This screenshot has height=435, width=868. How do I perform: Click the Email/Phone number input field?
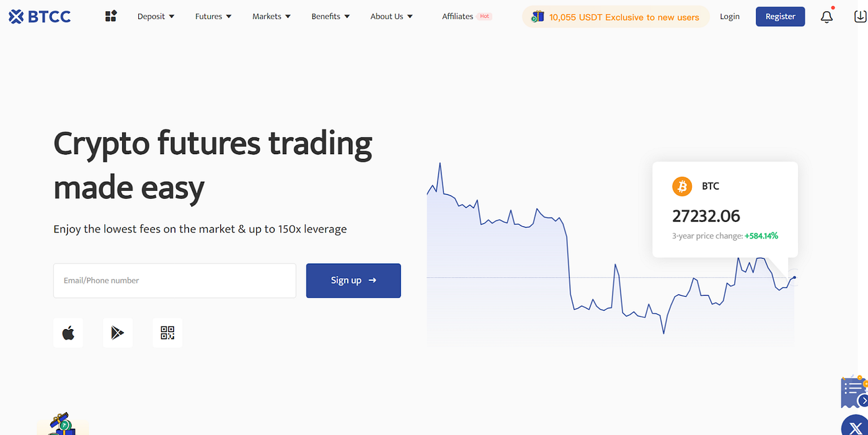click(175, 280)
